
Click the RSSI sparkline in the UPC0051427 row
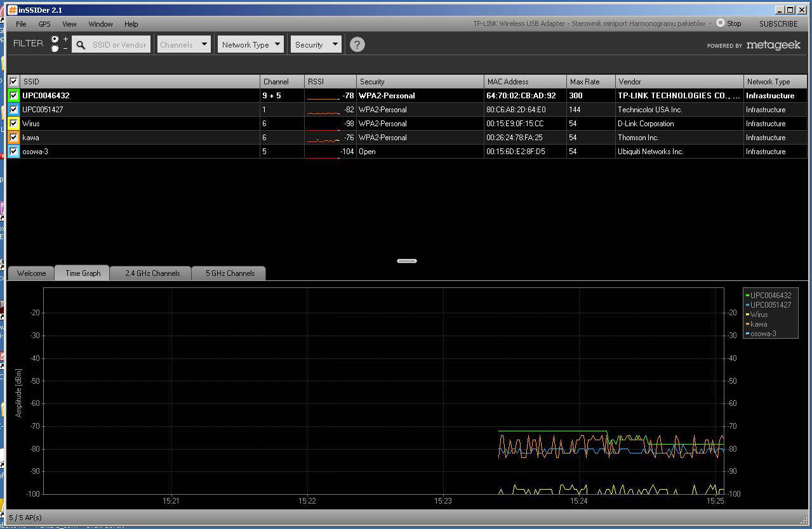point(323,112)
